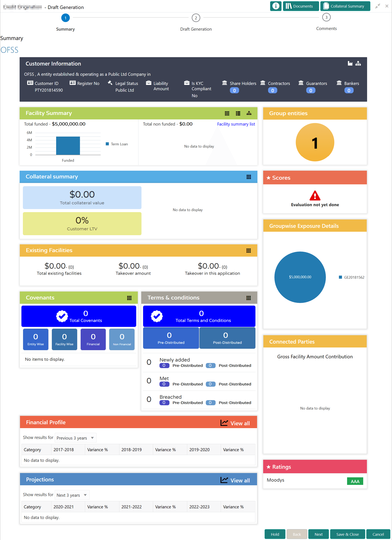
Task: Switch Facility Summary to tile view
Action: click(x=227, y=113)
